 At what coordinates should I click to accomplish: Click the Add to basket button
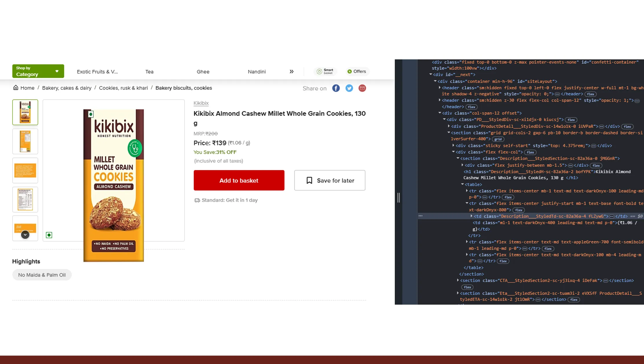[x=239, y=180]
